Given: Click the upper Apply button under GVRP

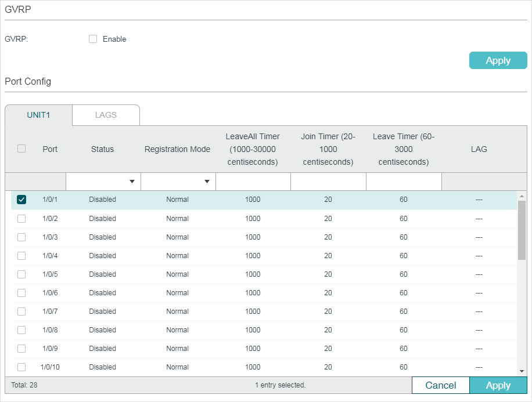Looking at the screenshot, I should (x=498, y=60).
